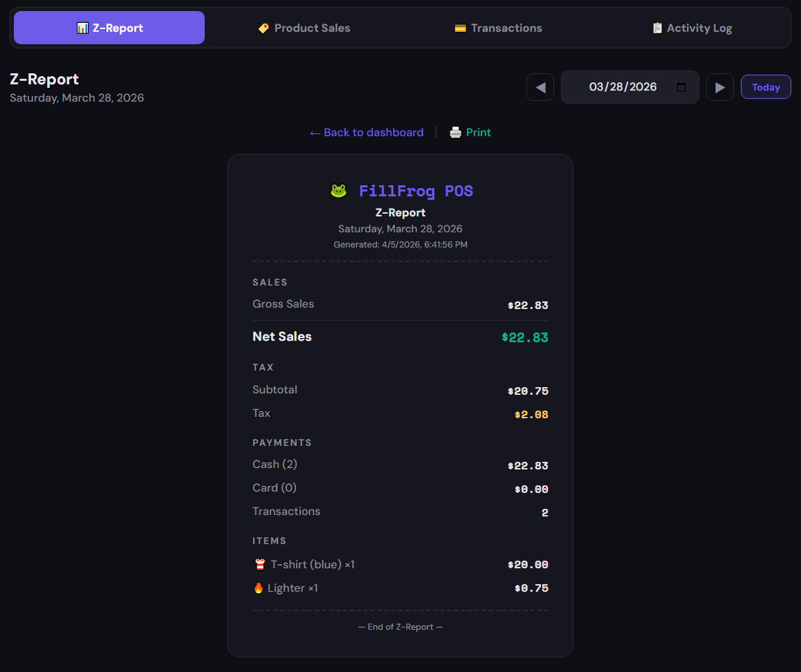Open the Transactions tab
Screen dimensions: 801x672
click(x=498, y=28)
